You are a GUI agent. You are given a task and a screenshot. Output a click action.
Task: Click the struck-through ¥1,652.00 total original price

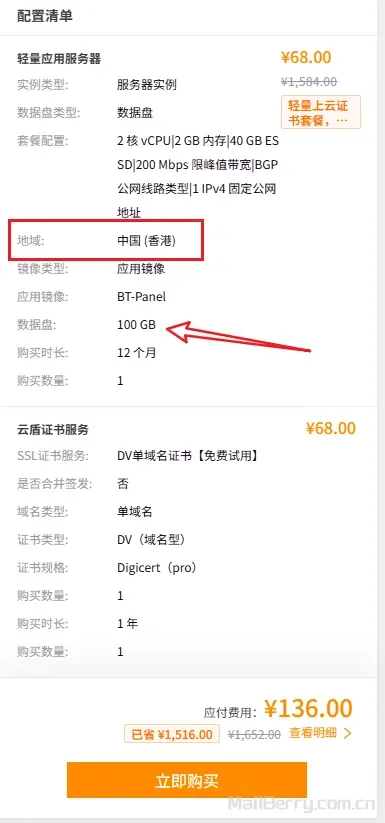(x=254, y=735)
